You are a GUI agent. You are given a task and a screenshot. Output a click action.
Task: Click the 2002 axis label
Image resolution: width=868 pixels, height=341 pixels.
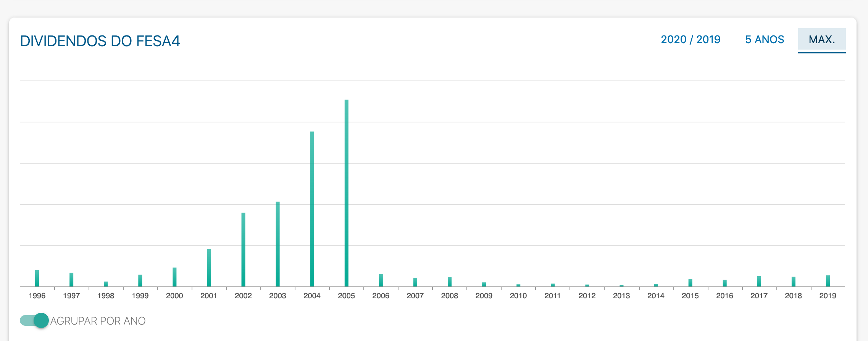point(243,296)
